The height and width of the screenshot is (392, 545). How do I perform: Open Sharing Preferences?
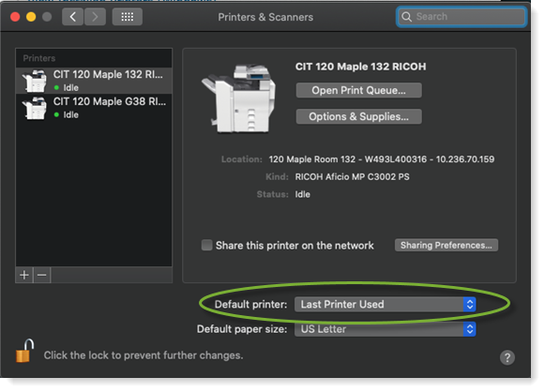tap(447, 245)
